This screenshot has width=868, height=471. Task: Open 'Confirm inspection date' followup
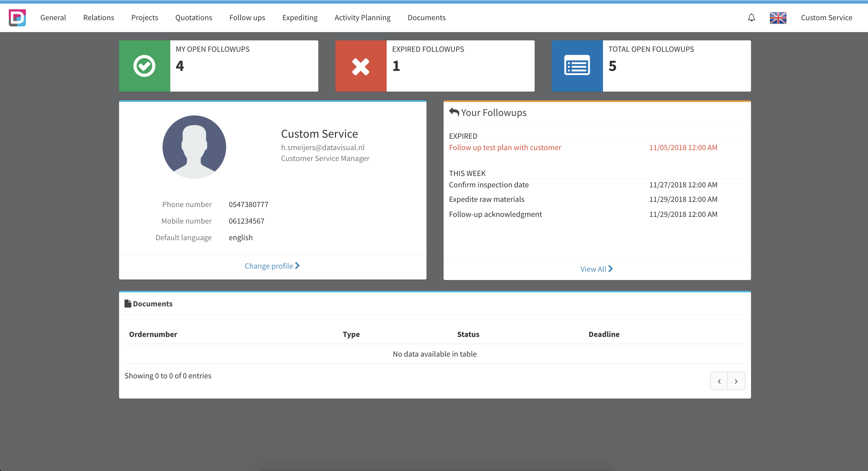[489, 185]
